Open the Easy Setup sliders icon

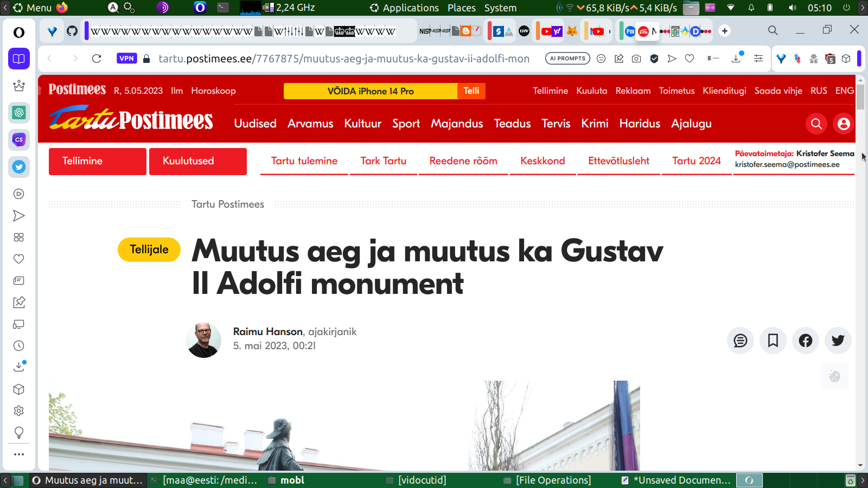pos(758,59)
